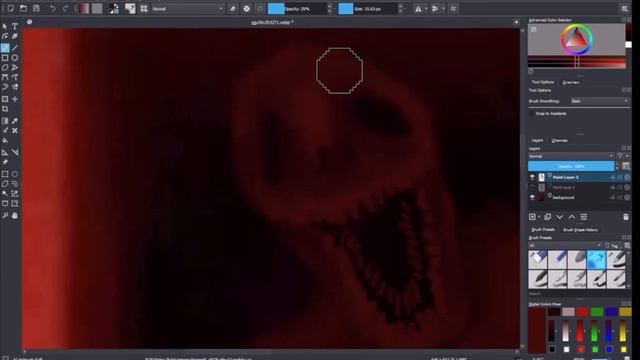
Task: Open the fill pattern chooser in toolbar
Action: [97, 9]
